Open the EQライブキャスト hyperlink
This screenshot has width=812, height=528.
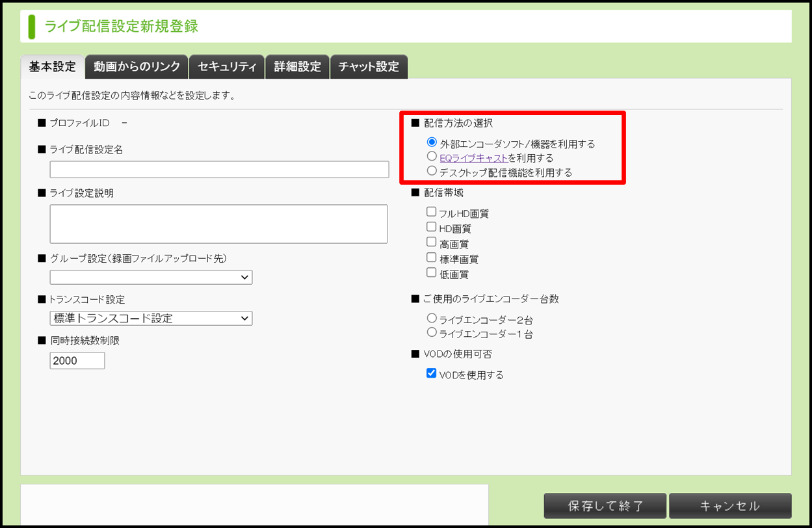(x=473, y=158)
